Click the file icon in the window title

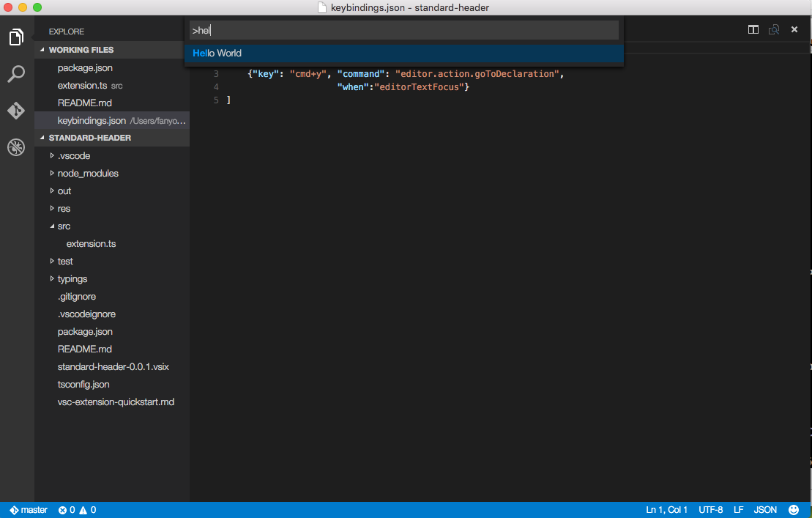[x=322, y=7]
